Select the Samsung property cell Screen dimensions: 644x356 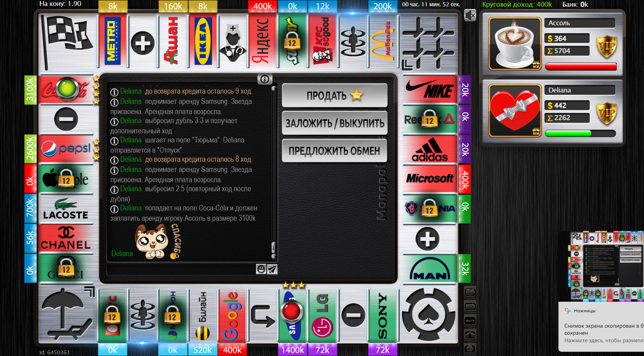292,315
